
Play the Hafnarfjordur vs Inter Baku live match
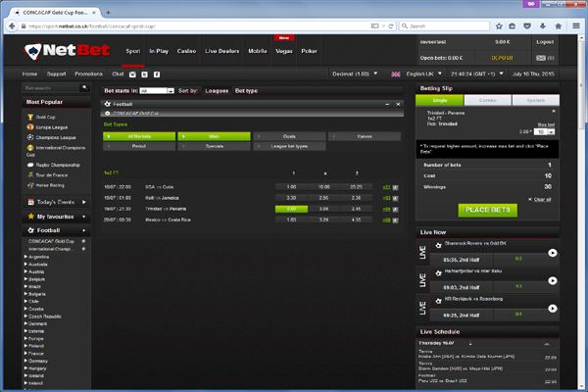pyautogui.click(x=553, y=280)
